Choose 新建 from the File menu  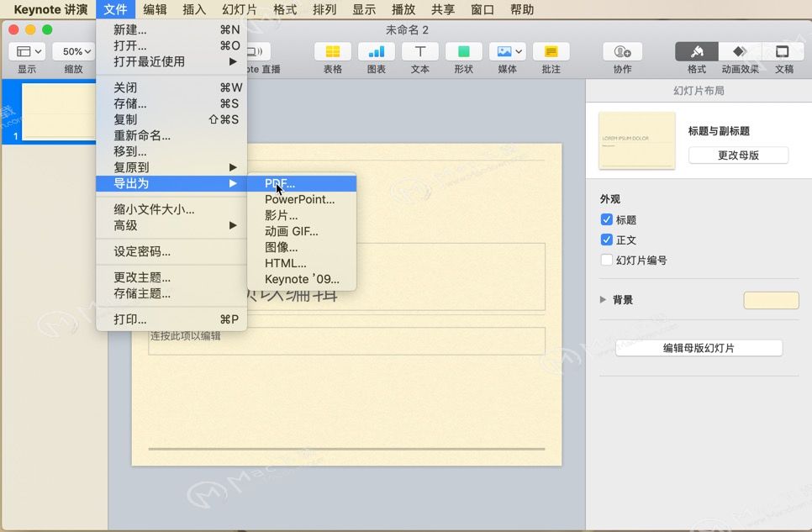[171, 30]
